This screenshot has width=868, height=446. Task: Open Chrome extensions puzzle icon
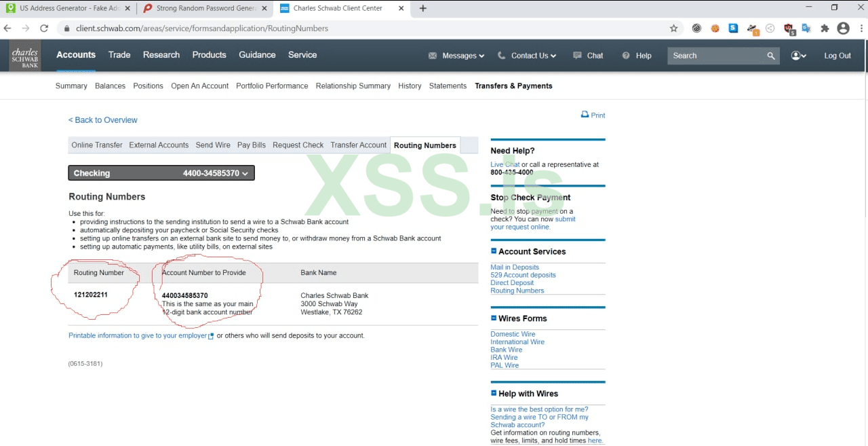click(825, 29)
